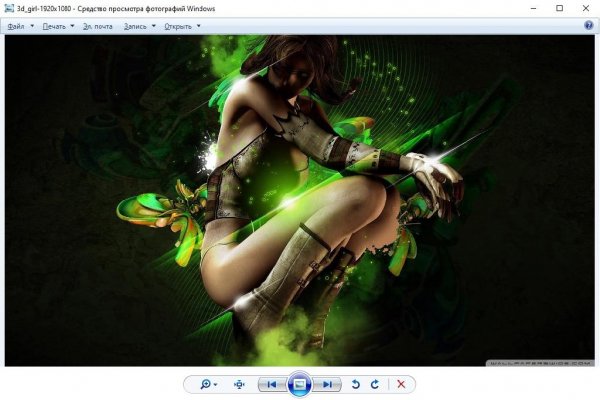Screen dimensions: 600x400
Task: Close the photo viewer window
Action: pos(585,8)
